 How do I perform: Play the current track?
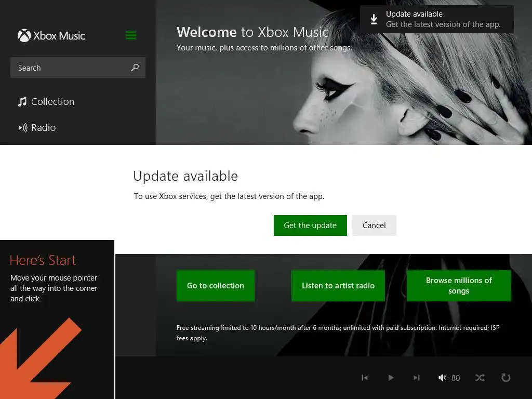click(391, 378)
